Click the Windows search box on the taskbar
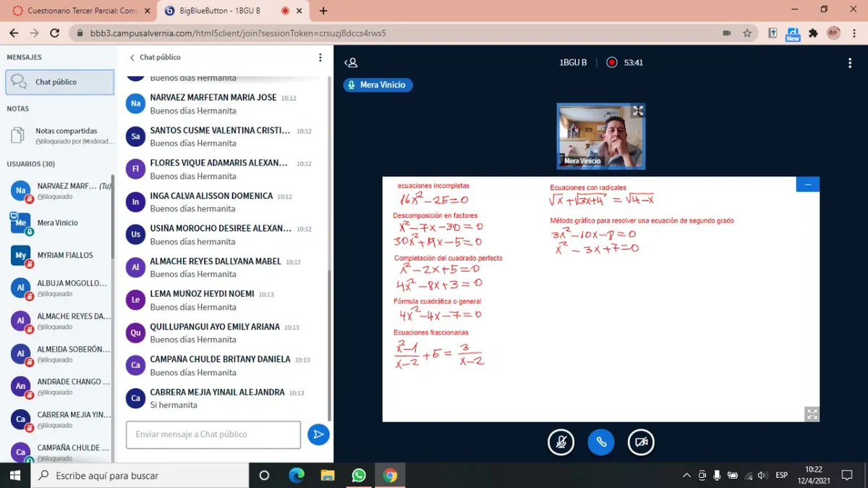The height and width of the screenshot is (488, 868). coord(140,476)
